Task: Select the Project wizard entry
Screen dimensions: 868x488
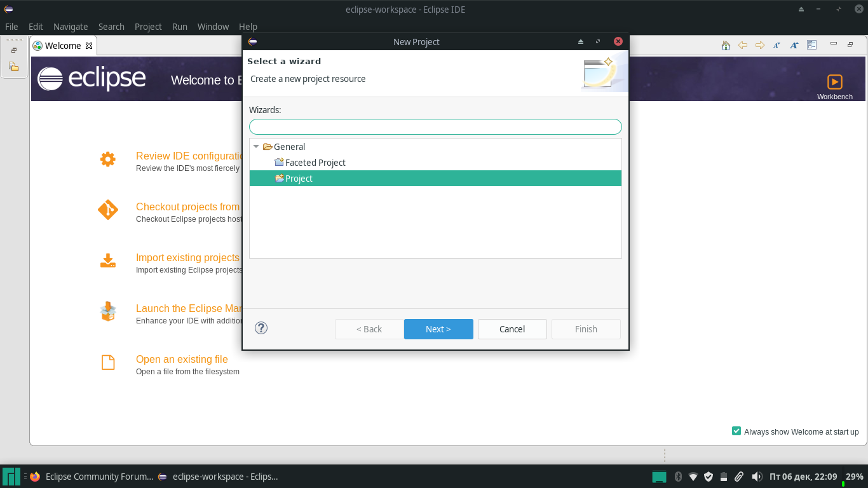Action: click(x=435, y=179)
